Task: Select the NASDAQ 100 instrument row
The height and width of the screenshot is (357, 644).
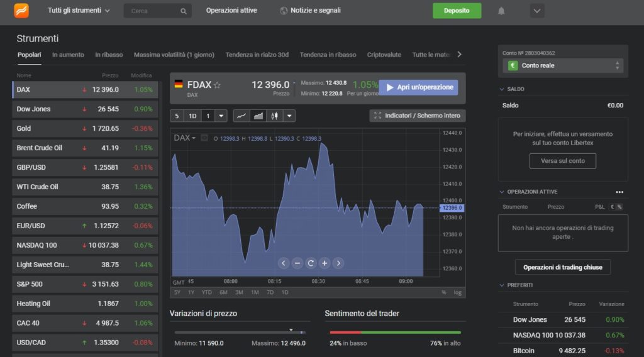Action: point(85,245)
